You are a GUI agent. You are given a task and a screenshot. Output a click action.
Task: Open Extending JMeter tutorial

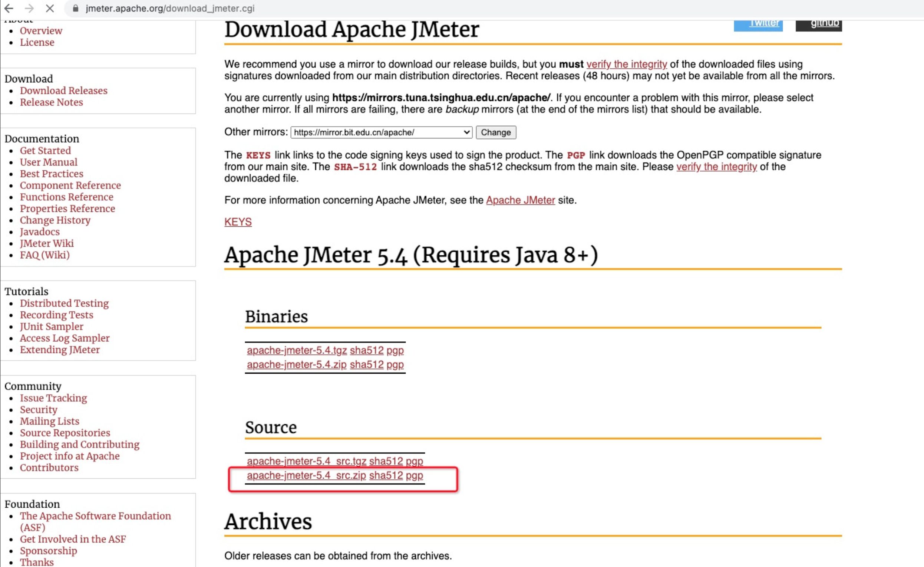[x=60, y=350]
